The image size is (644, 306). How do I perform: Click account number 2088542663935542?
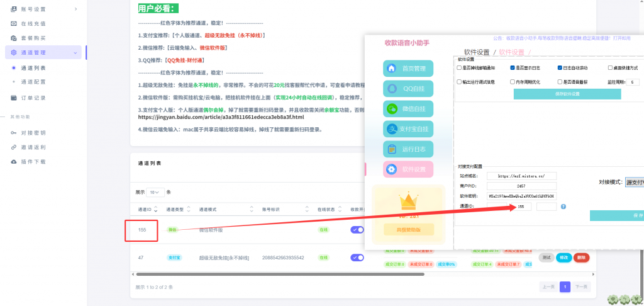click(283, 258)
